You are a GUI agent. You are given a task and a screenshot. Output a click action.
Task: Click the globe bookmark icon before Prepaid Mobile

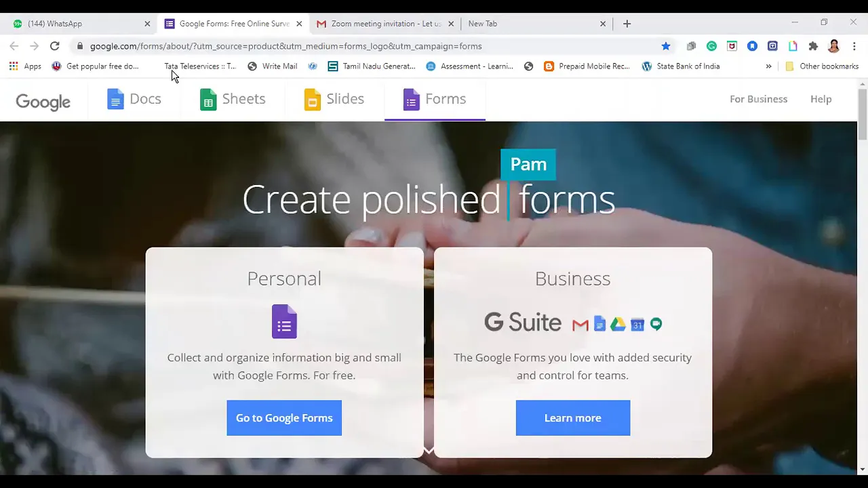point(529,66)
